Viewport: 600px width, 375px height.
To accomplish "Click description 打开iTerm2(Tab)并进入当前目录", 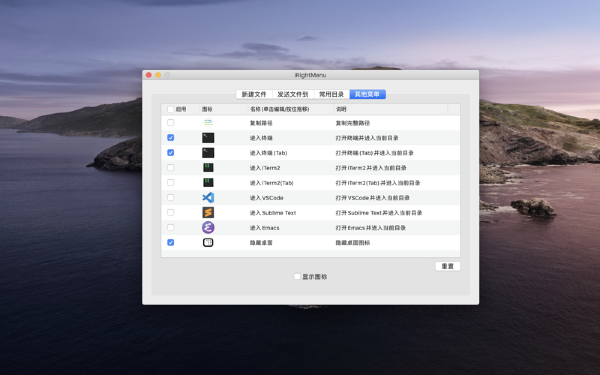I will tap(378, 183).
